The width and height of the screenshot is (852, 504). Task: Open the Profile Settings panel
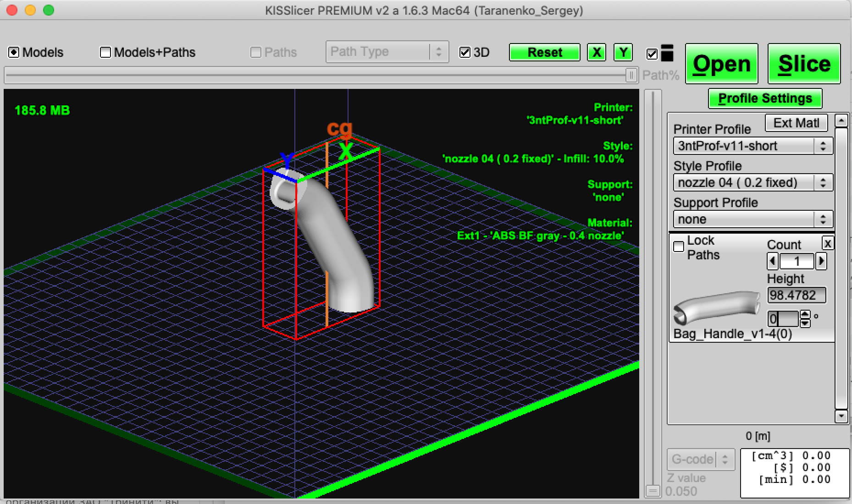point(765,99)
